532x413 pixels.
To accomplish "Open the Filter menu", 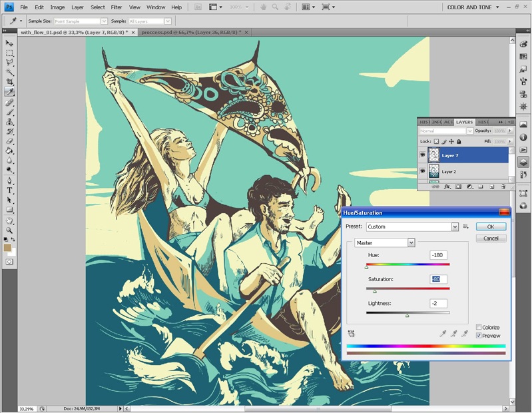I will [x=117, y=7].
